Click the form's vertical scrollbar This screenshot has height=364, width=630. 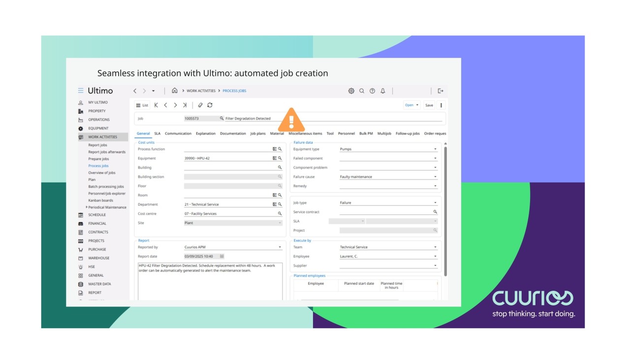coord(444,207)
